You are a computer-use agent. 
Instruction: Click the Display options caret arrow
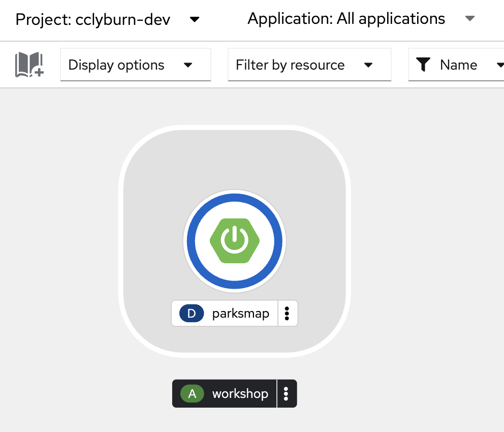pyautogui.click(x=188, y=65)
